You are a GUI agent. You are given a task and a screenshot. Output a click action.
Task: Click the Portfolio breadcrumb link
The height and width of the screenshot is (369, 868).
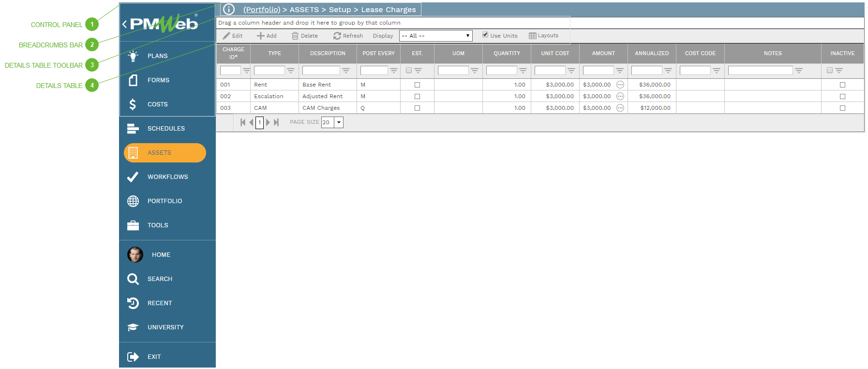pyautogui.click(x=262, y=10)
